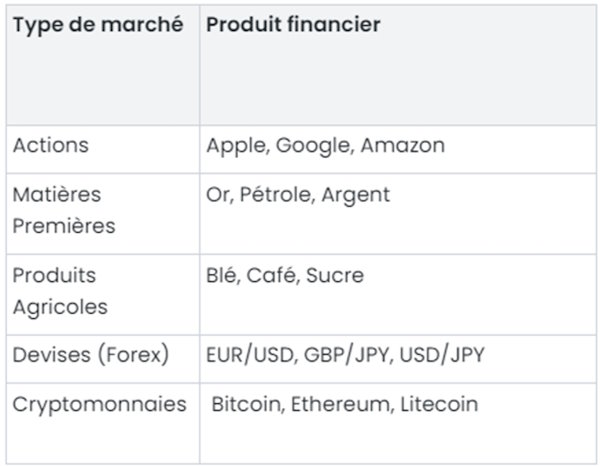The image size is (600, 466).
Task: Select the 'Cryptomonnaies' cell
Action: click(x=103, y=423)
